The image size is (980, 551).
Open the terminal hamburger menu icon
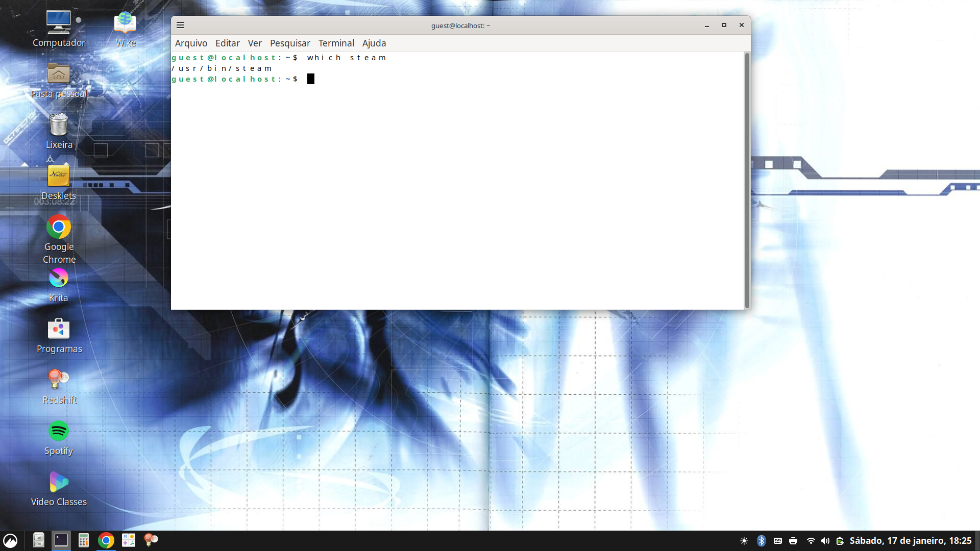coord(180,25)
